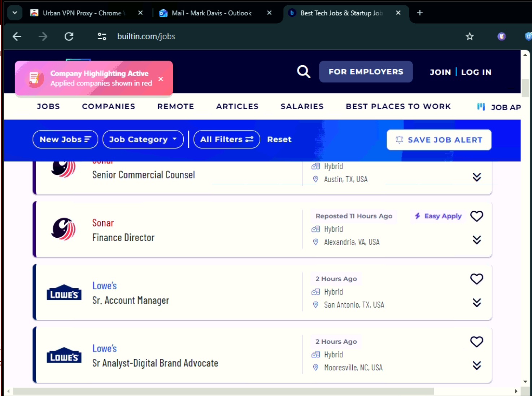Go back using the browser back arrow
This screenshot has width=532, height=396.
pyautogui.click(x=17, y=36)
